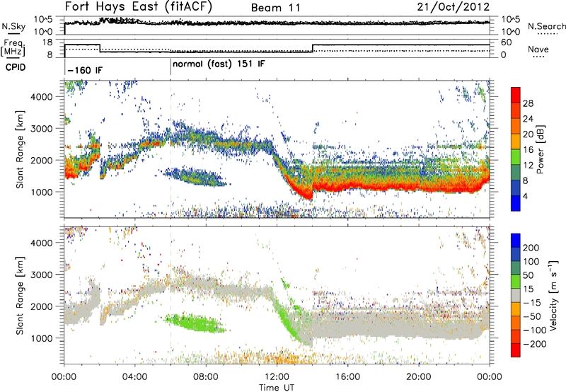Select the 'Beam 11' label

(x=275, y=8)
